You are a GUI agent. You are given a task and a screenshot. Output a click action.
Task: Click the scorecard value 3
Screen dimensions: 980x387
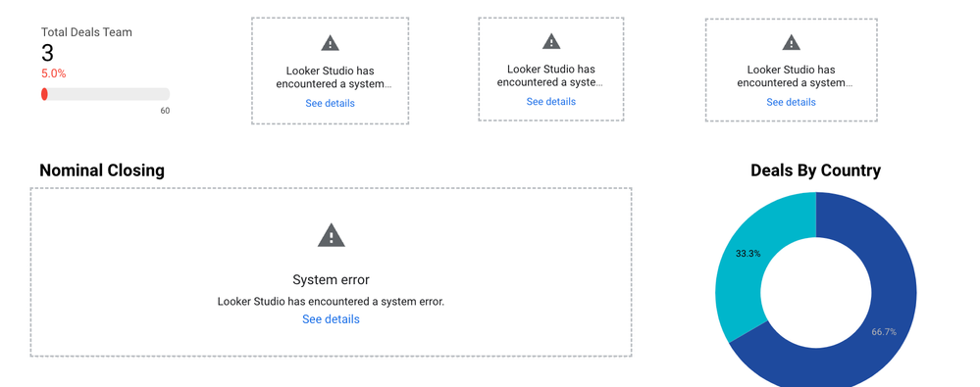(x=47, y=53)
